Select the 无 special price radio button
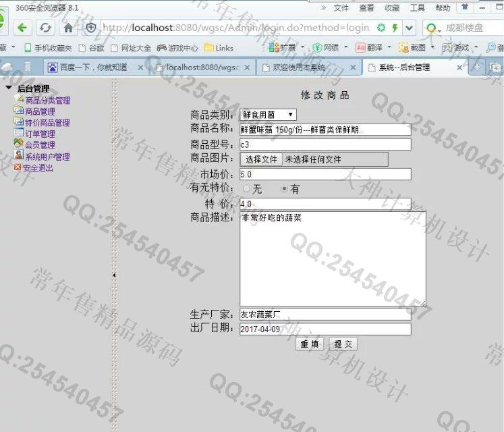 (246, 189)
